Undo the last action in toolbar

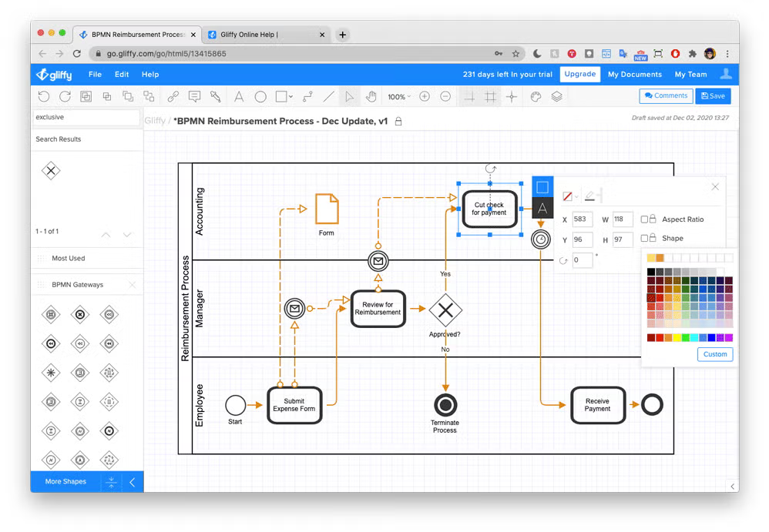pyautogui.click(x=44, y=96)
